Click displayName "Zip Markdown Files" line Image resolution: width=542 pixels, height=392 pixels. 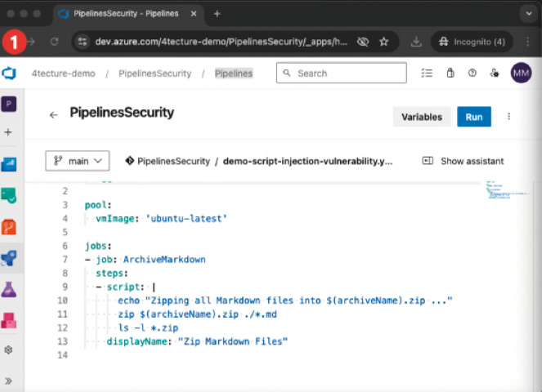point(197,341)
